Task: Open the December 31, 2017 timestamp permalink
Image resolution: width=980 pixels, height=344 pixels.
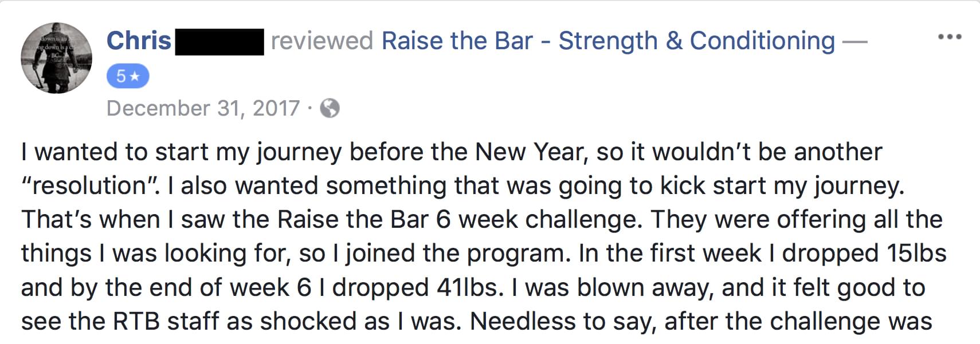Action: pyautogui.click(x=203, y=108)
